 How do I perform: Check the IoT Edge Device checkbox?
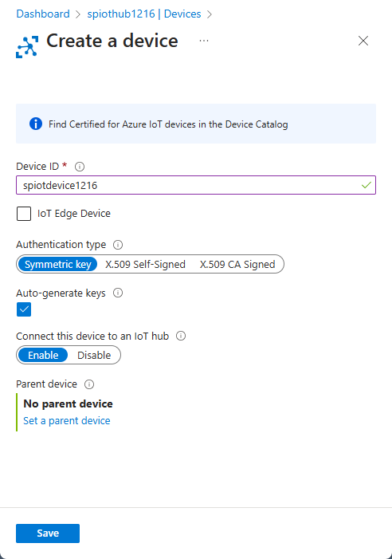click(24, 214)
